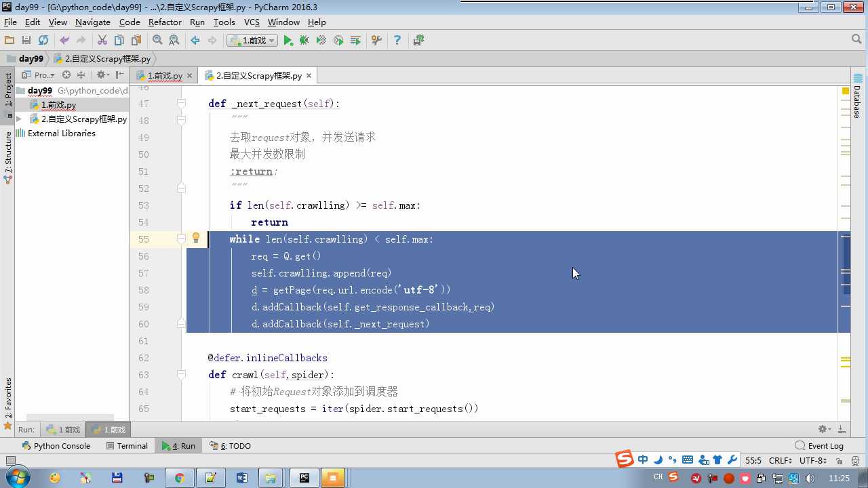Fold the while loop at line 55
Image resolution: width=868 pixels, height=488 pixels.
pyautogui.click(x=181, y=239)
